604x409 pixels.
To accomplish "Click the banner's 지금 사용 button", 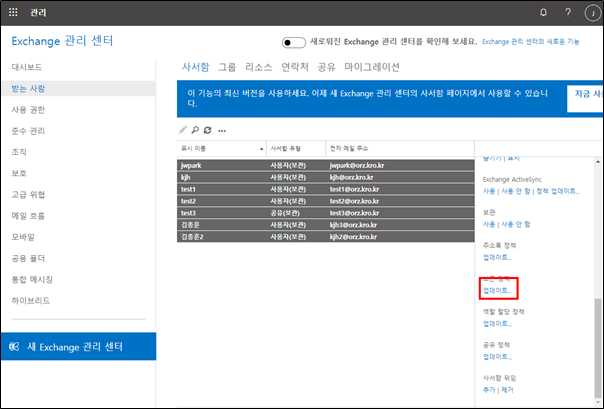I will [x=585, y=99].
